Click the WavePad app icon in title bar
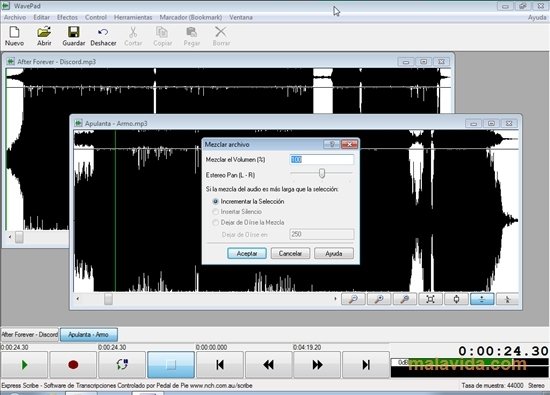The width and height of the screenshot is (550, 395). (x=6, y=6)
